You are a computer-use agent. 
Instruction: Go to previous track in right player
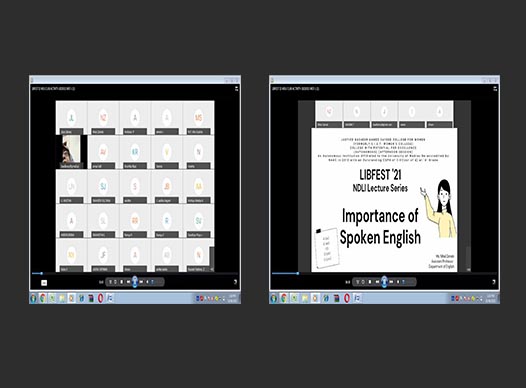pos(377,282)
